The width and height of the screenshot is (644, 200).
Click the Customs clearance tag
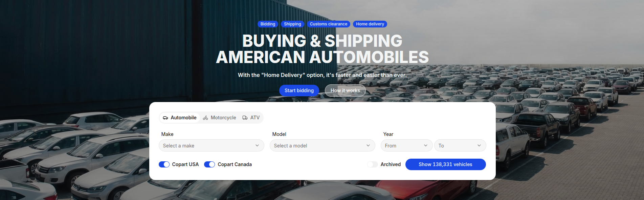coord(328,24)
